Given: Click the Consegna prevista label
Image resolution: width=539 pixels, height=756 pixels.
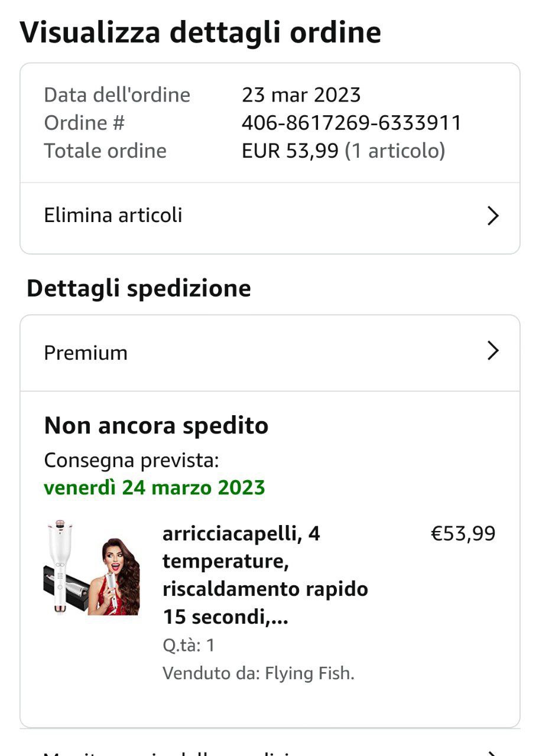Looking at the screenshot, I should point(131,461).
